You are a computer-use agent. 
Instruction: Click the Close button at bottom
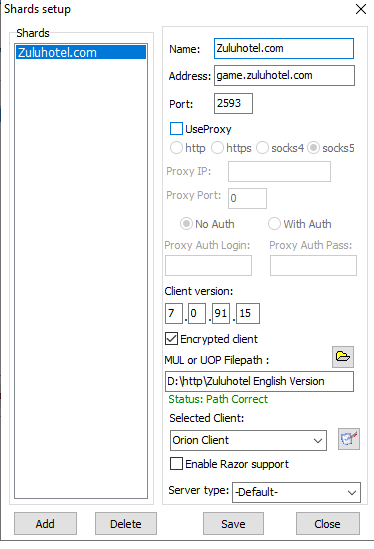327,524
